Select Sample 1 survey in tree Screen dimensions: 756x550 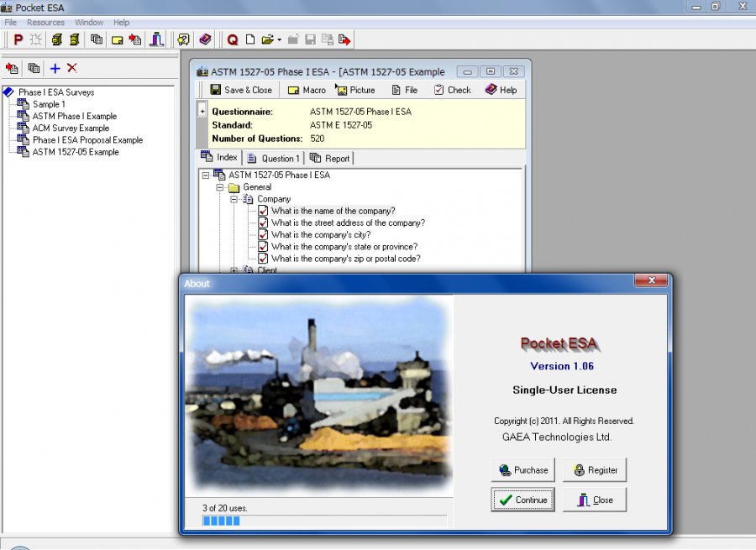coord(49,104)
